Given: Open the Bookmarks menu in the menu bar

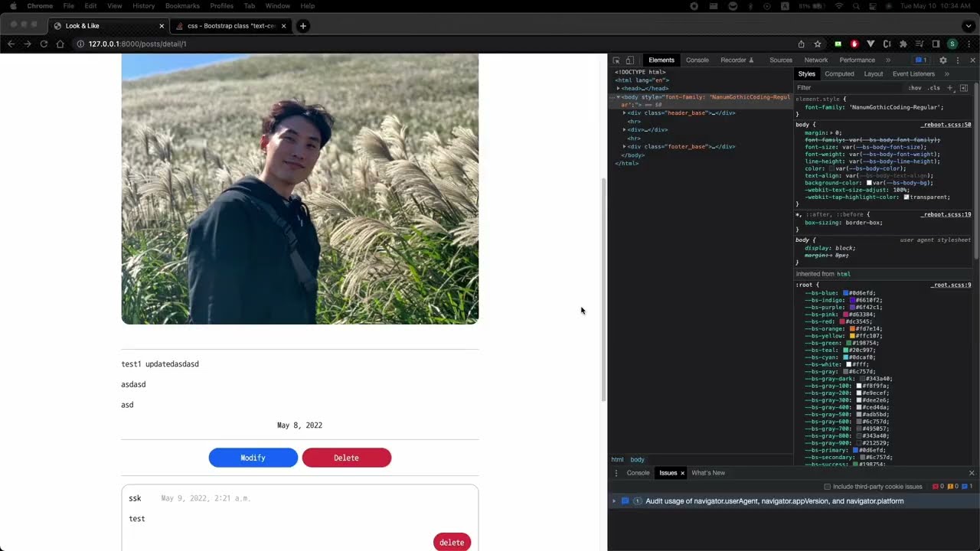Looking at the screenshot, I should [182, 6].
